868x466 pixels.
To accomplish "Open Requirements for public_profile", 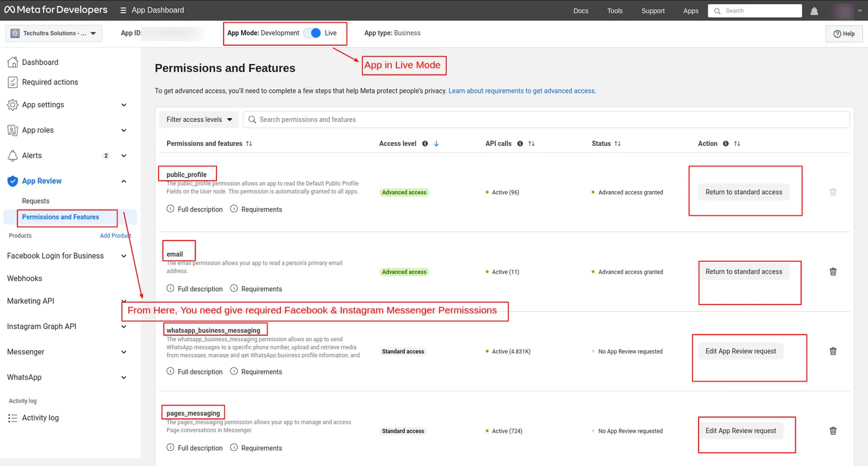I will pyautogui.click(x=256, y=209).
